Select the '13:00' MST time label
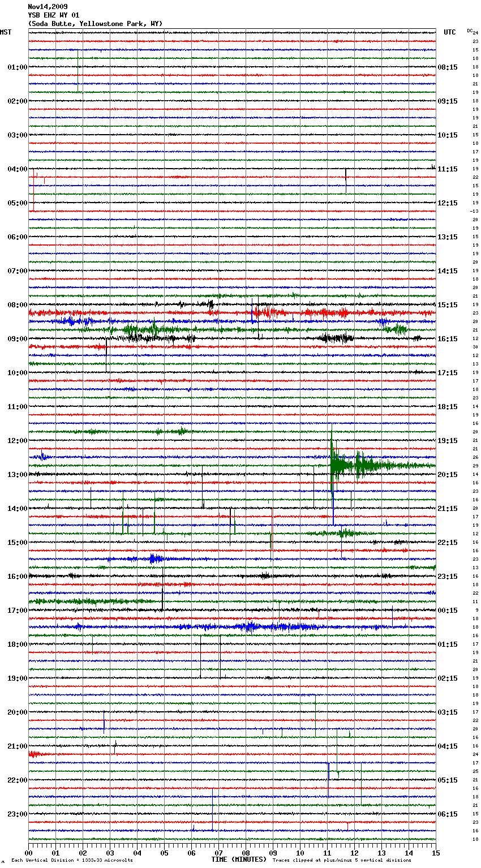 [18, 475]
